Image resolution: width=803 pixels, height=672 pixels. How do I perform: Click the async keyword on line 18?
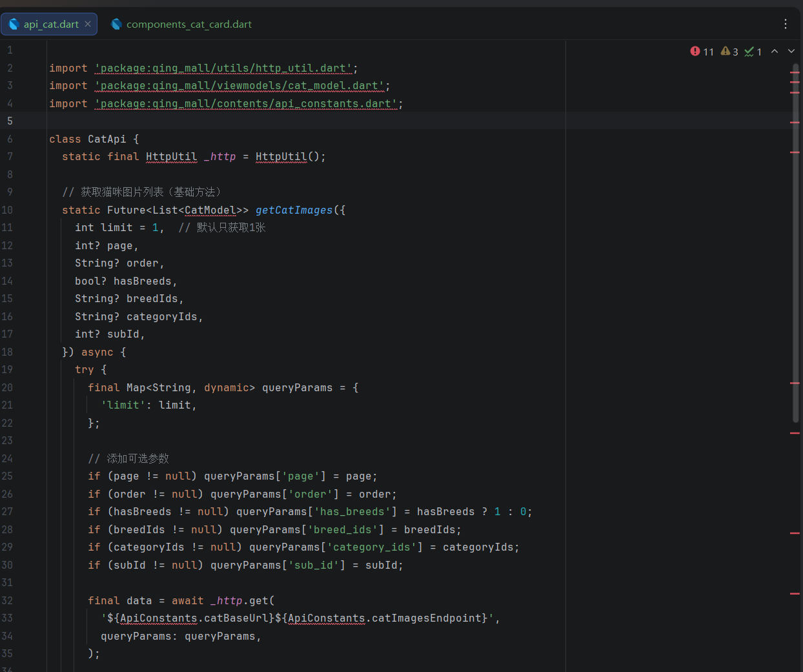[x=97, y=352]
